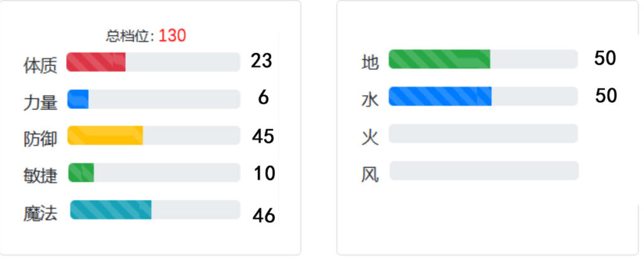Click the empty 火 element bar
This screenshot has width=644, height=257.
point(484,134)
